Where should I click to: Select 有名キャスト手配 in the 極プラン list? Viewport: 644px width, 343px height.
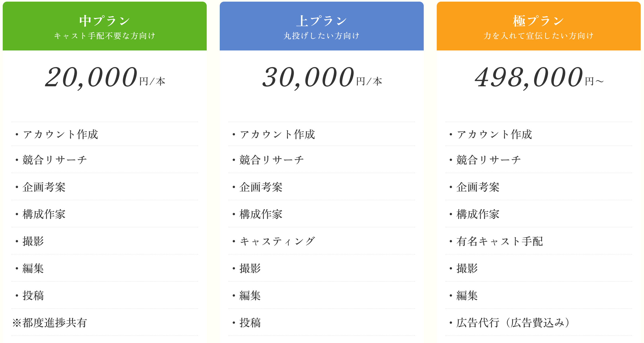click(499, 241)
